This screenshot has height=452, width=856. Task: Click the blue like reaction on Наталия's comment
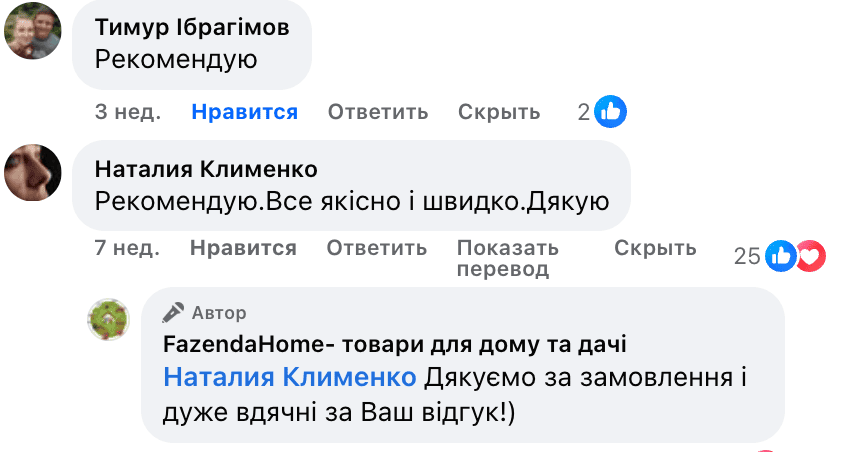coord(780,256)
